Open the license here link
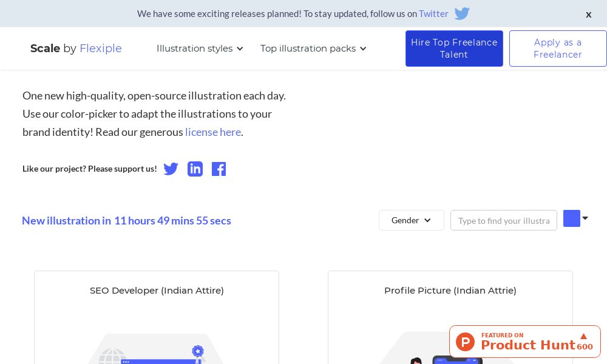 click(213, 132)
